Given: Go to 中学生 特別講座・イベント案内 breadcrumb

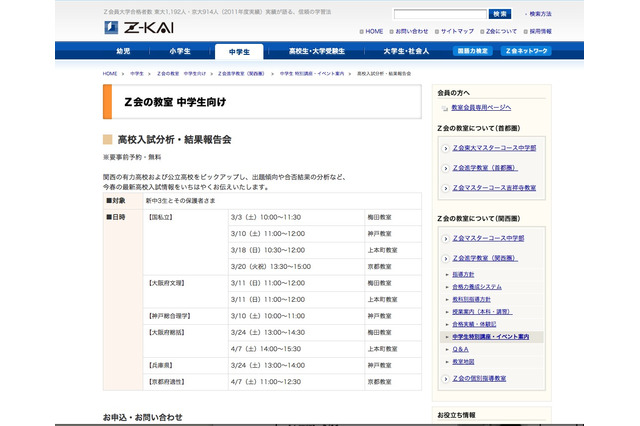Looking at the screenshot, I should [312, 74].
